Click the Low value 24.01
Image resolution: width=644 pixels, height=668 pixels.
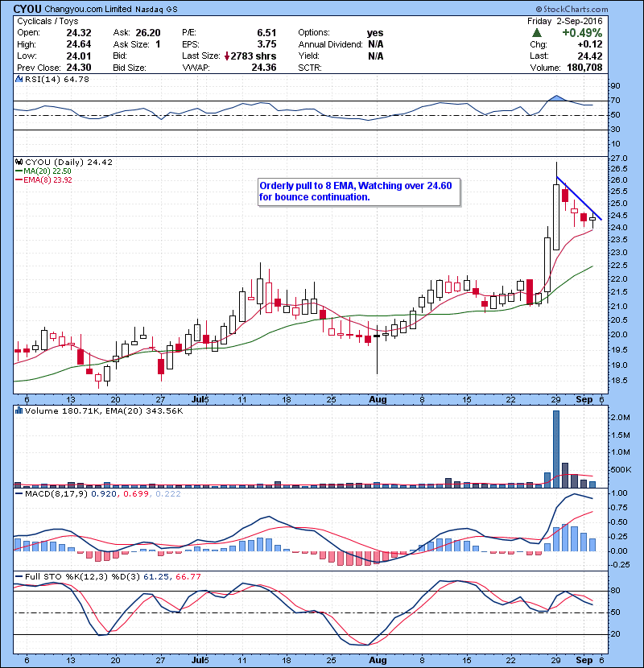tap(79, 56)
